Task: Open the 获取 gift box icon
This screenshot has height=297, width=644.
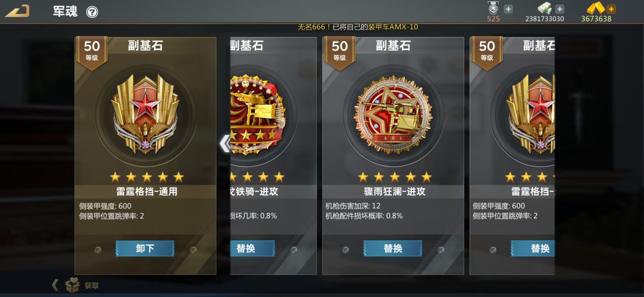Action: tap(72, 285)
